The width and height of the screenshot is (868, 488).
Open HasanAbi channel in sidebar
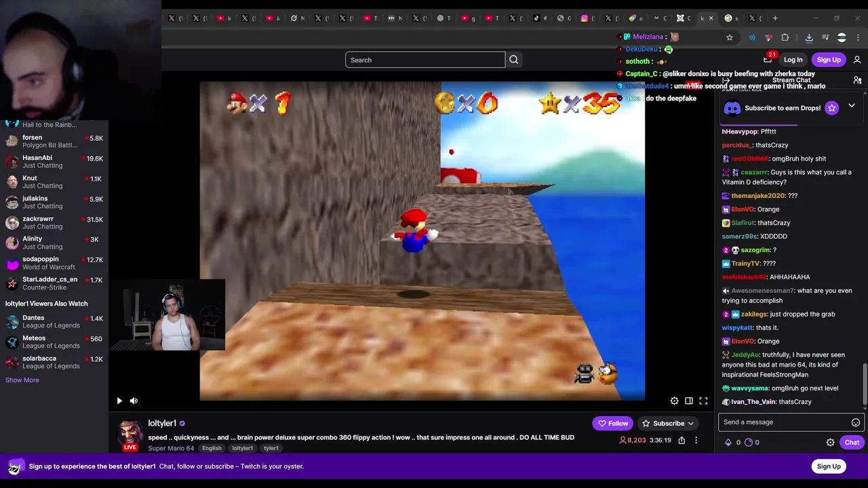(x=54, y=161)
